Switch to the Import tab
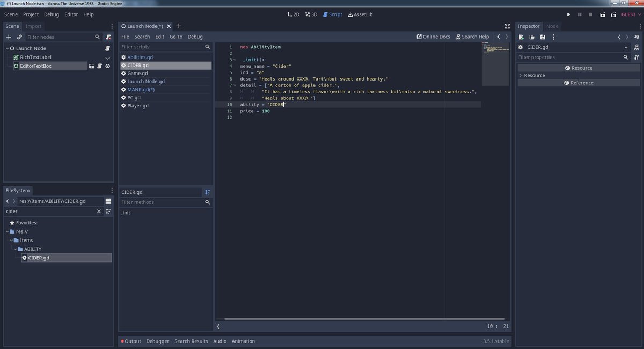This screenshot has width=644, height=349. (33, 26)
